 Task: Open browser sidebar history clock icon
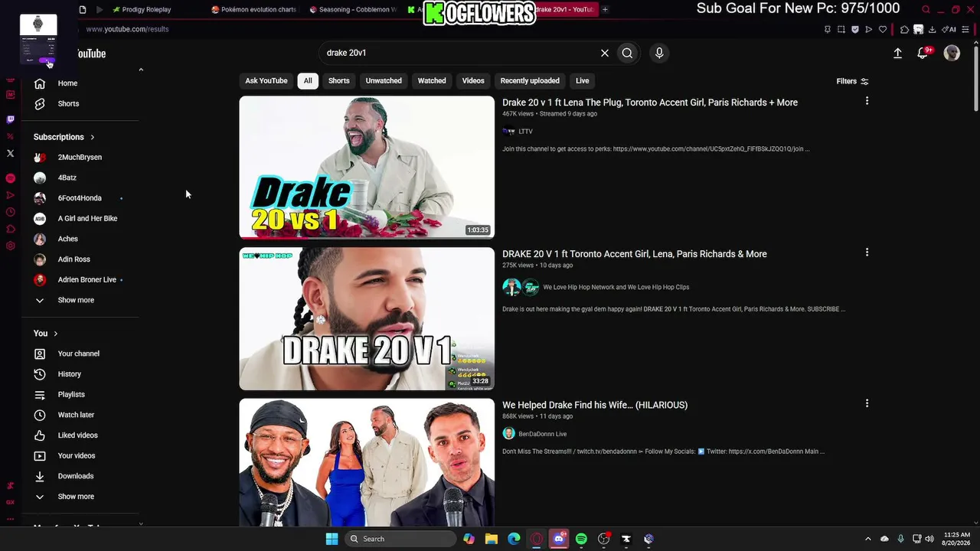point(10,212)
